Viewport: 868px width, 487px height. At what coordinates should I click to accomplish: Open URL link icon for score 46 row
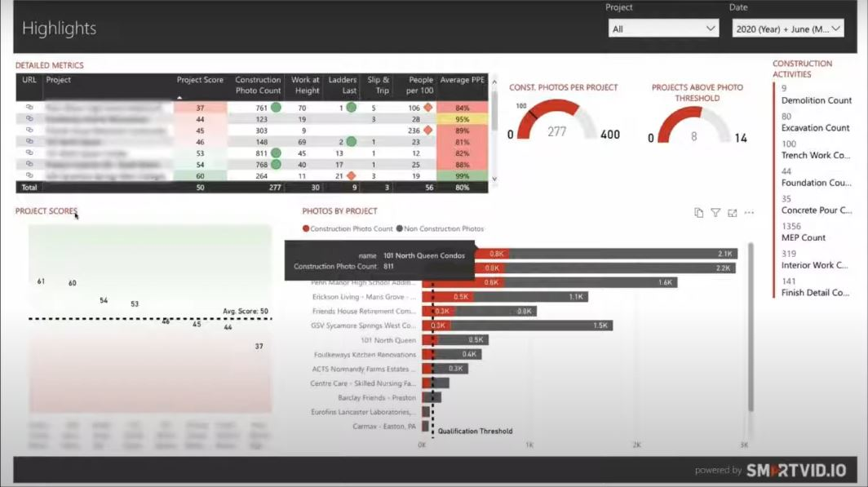[29, 141]
